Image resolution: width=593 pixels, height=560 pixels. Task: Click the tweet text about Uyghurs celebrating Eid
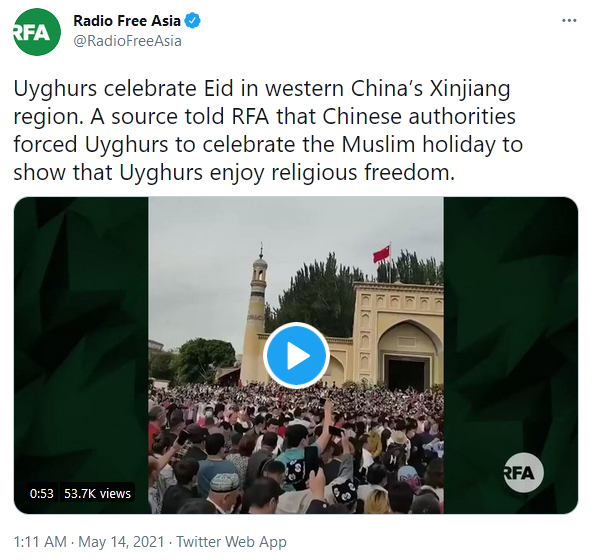click(x=269, y=130)
